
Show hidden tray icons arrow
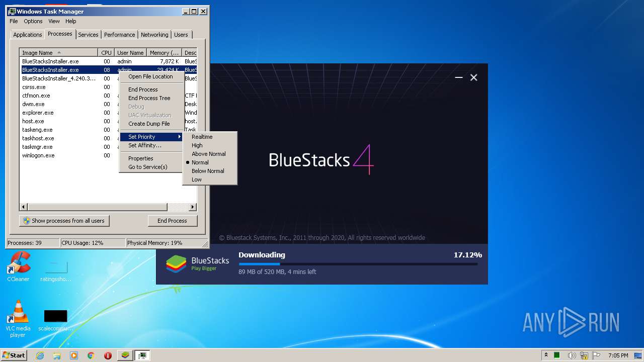[546, 355]
